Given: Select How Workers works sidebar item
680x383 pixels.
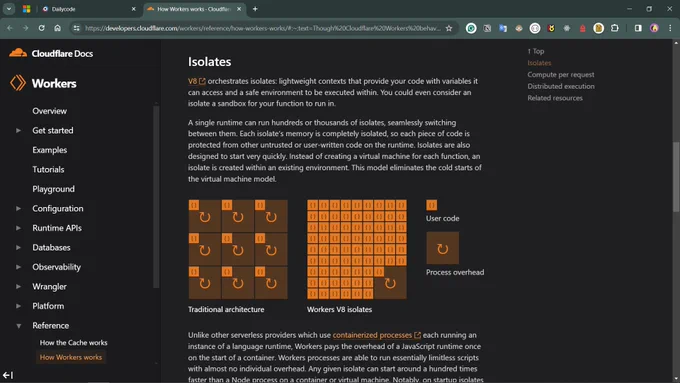Looking at the screenshot, I should coord(71,357).
